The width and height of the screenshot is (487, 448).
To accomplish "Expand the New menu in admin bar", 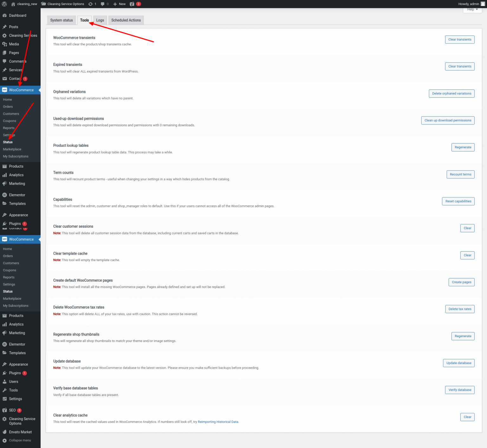I will pyautogui.click(x=119, y=4).
